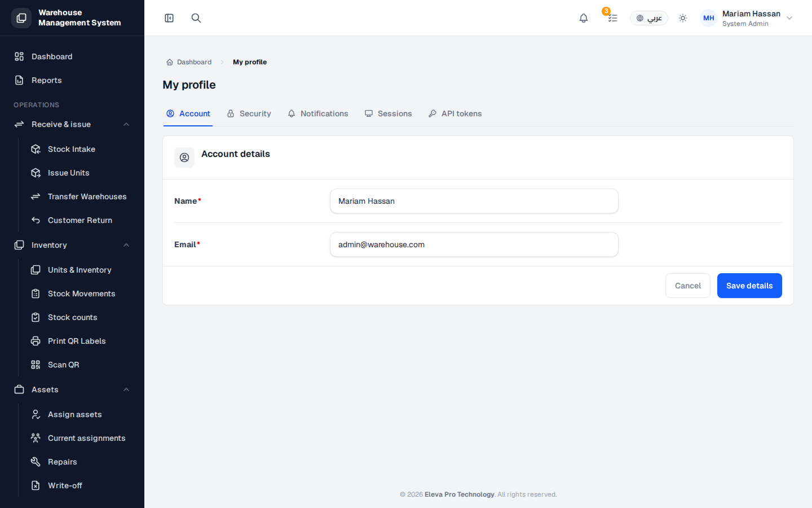Go to Dashboard in the sidebar
This screenshot has height=508, width=812.
(72, 56)
